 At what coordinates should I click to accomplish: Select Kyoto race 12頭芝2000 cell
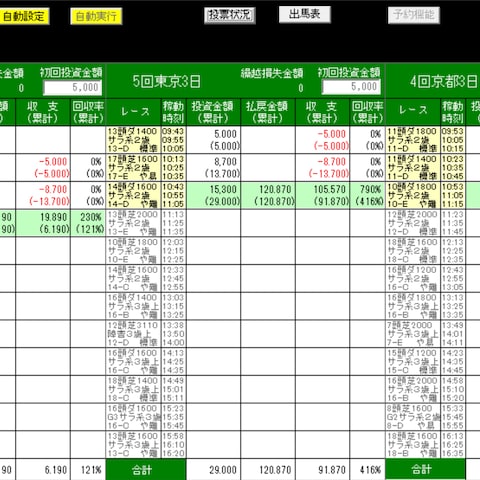pos(413,223)
